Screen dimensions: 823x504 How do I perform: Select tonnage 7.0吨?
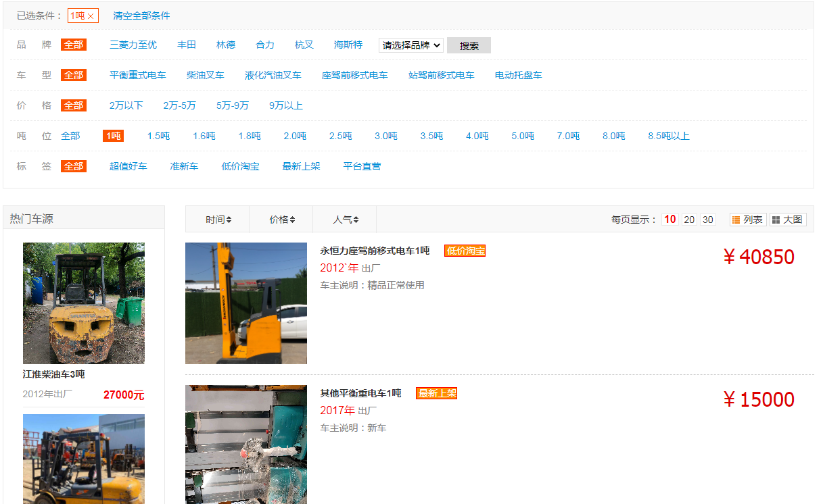click(x=568, y=136)
